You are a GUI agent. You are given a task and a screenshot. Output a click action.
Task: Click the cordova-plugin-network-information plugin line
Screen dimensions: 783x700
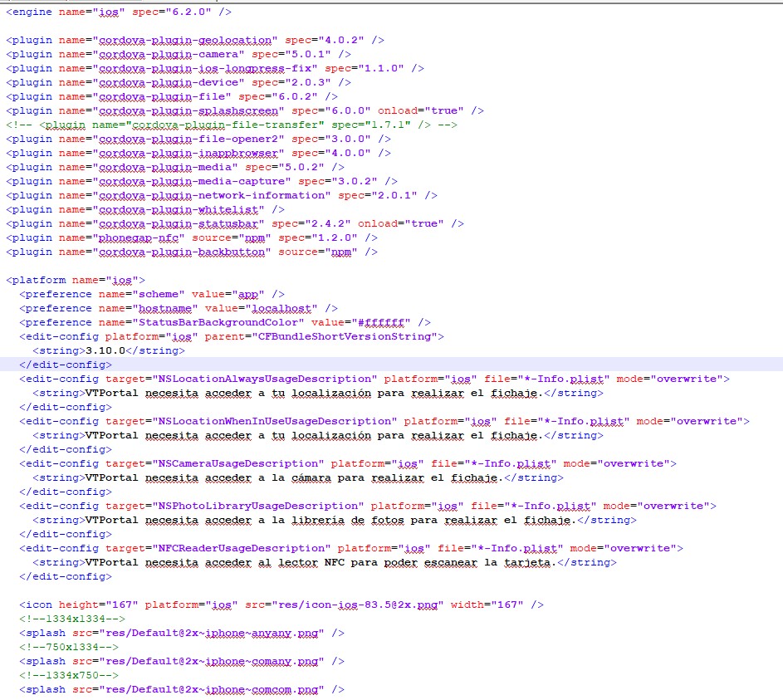click(x=222, y=195)
